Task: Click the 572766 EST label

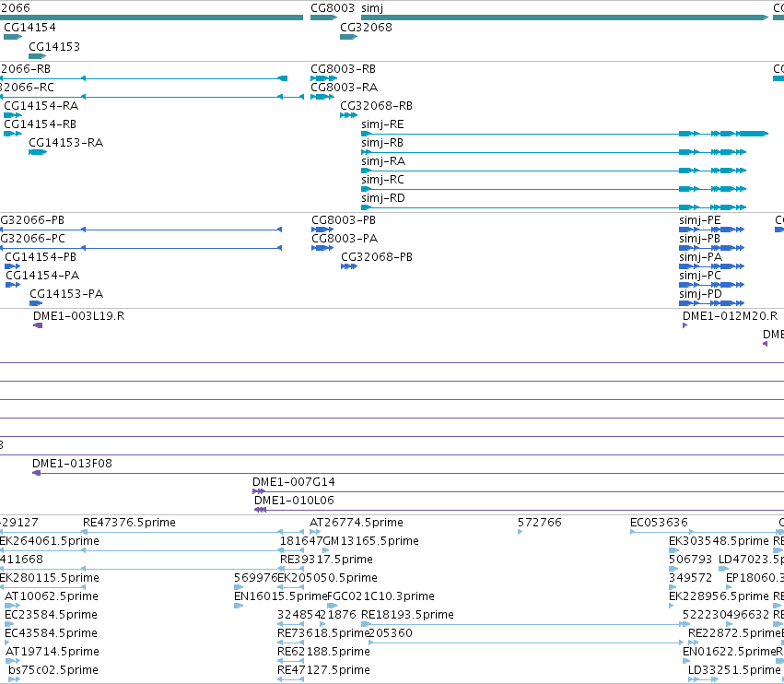Action: [x=540, y=523]
